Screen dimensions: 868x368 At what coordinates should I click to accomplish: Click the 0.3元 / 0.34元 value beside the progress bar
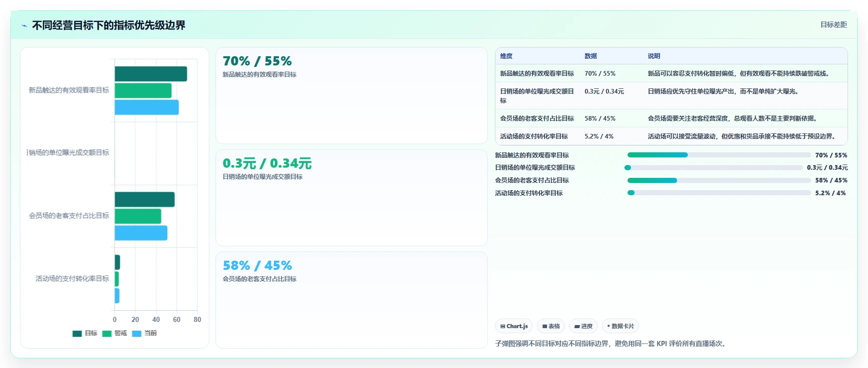point(827,168)
